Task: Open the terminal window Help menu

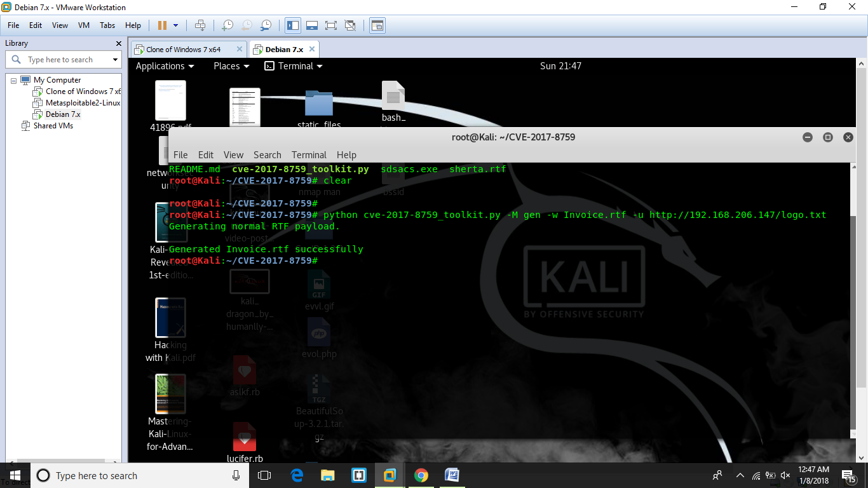Action: [346, 155]
